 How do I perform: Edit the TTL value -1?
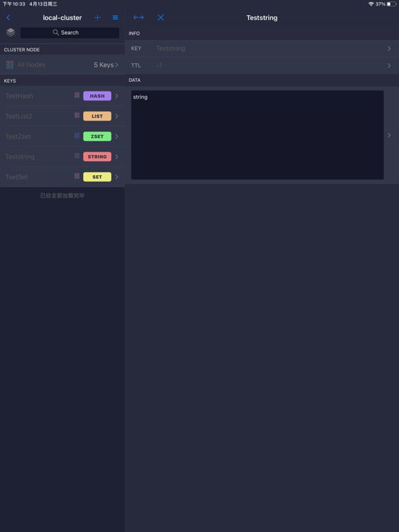pos(159,66)
